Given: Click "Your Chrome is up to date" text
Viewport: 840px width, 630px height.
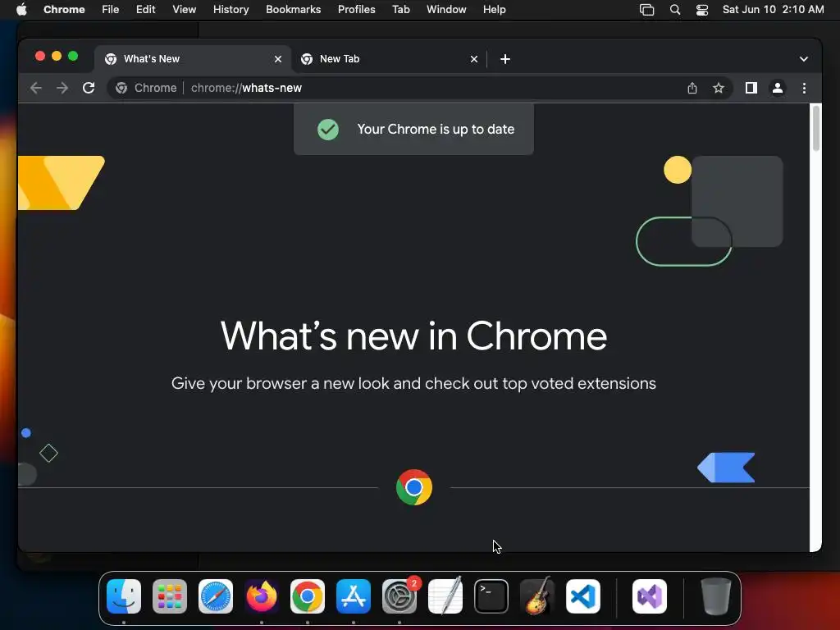Looking at the screenshot, I should (x=436, y=129).
